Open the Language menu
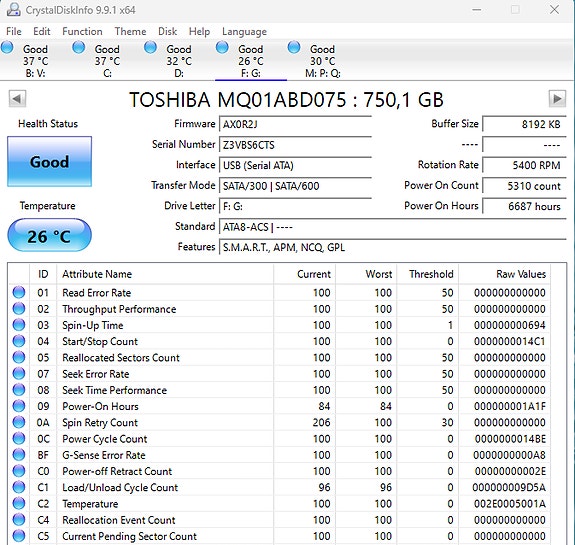 click(x=244, y=32)
